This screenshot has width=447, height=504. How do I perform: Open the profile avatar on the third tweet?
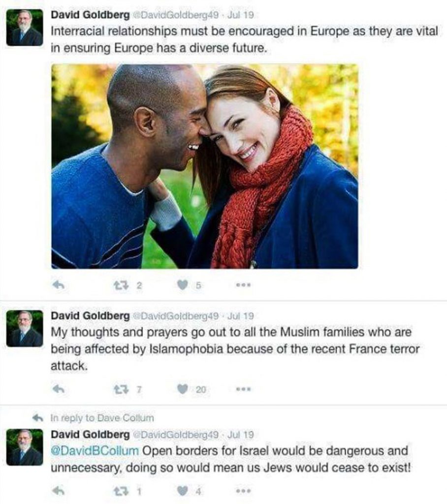tap(25, 447)
